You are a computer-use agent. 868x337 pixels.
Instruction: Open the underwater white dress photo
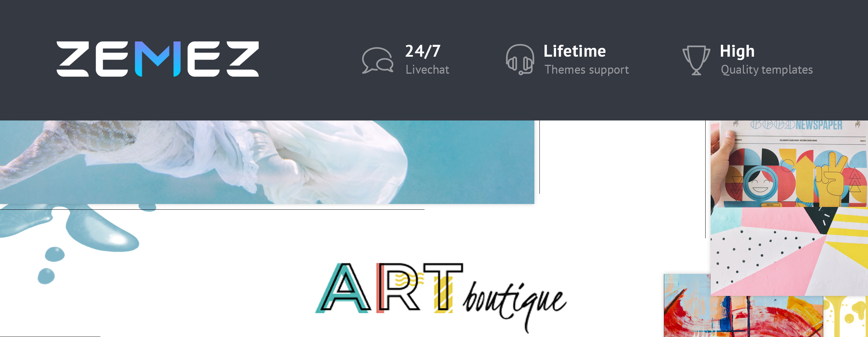tap(267, 162)
